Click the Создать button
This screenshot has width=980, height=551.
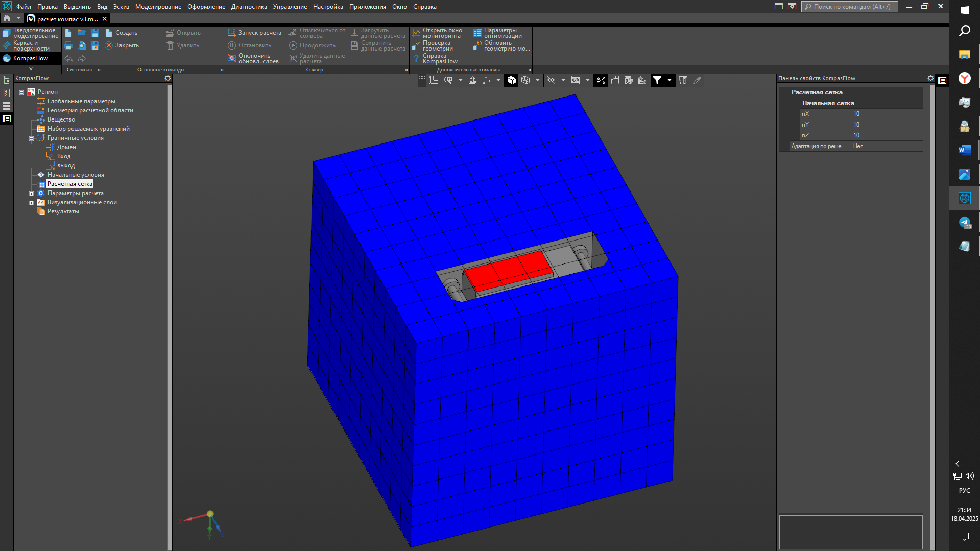pyautogui.click(x=122, y=33)
